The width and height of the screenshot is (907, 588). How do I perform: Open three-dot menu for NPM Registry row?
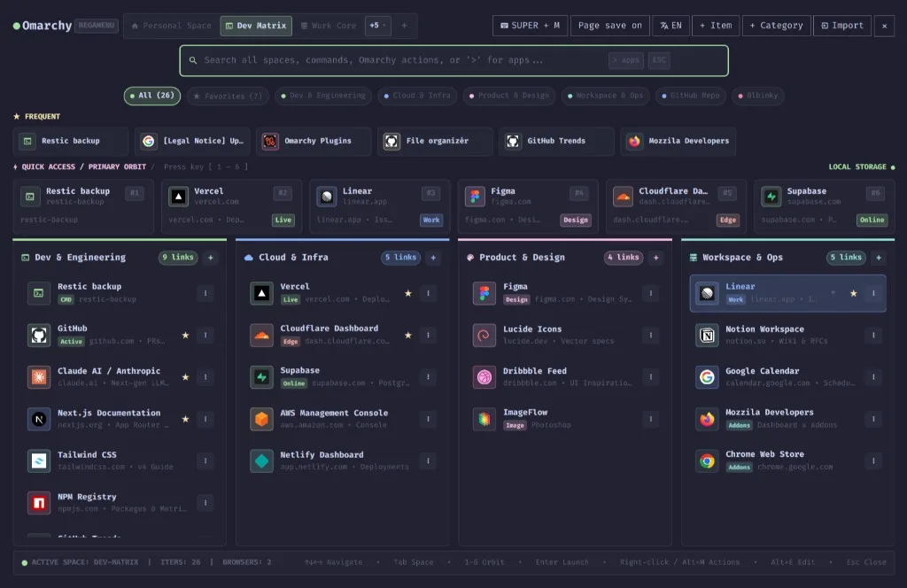pos(205,503)
